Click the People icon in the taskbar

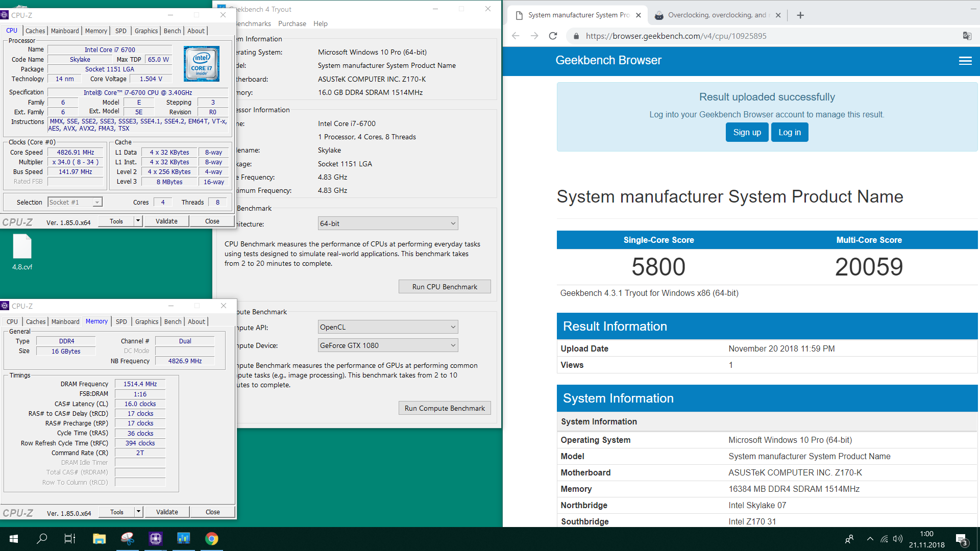(849, 539)
